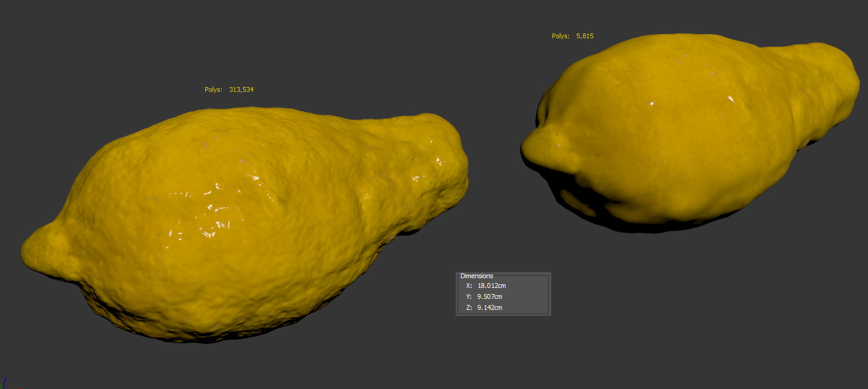The image size is (868, 389).
Task: Click the Z: label in the Dimensions panel
Action: (x=469, y=307)
